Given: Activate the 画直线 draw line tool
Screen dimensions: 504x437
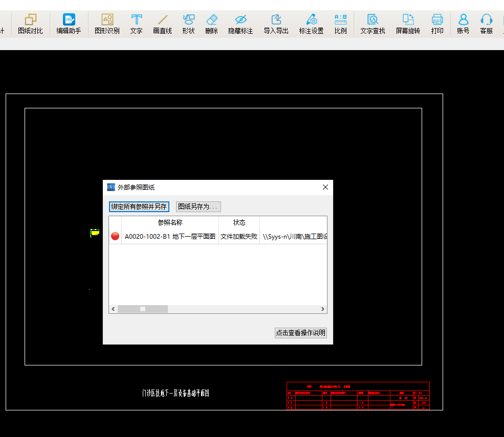Looking at the screenshot, I should click(x=162, y=24).
